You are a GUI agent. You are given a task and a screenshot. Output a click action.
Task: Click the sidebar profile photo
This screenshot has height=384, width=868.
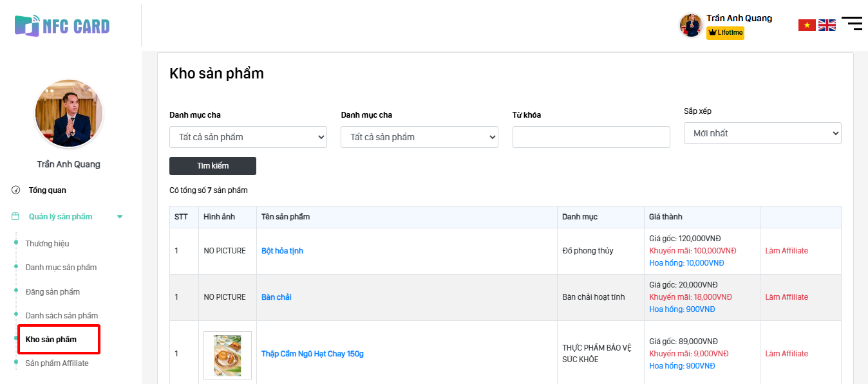click(x=69, y=114)
